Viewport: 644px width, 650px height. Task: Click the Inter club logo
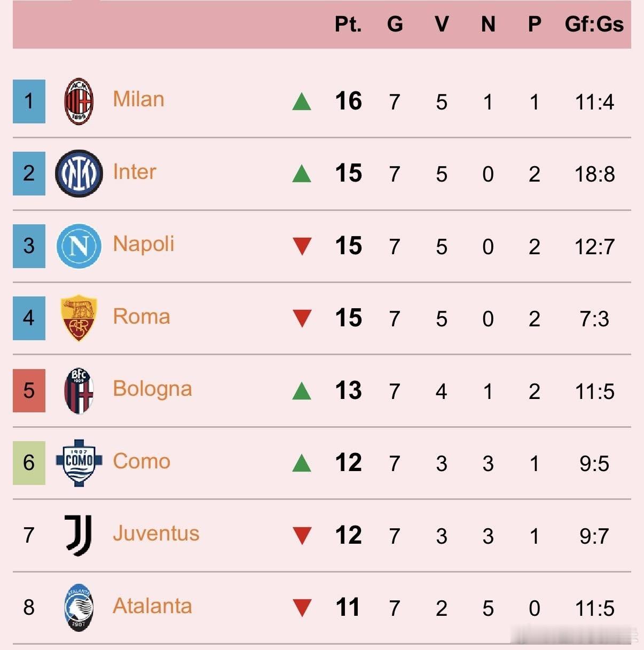pyautogui.click(x=79, y=174)
